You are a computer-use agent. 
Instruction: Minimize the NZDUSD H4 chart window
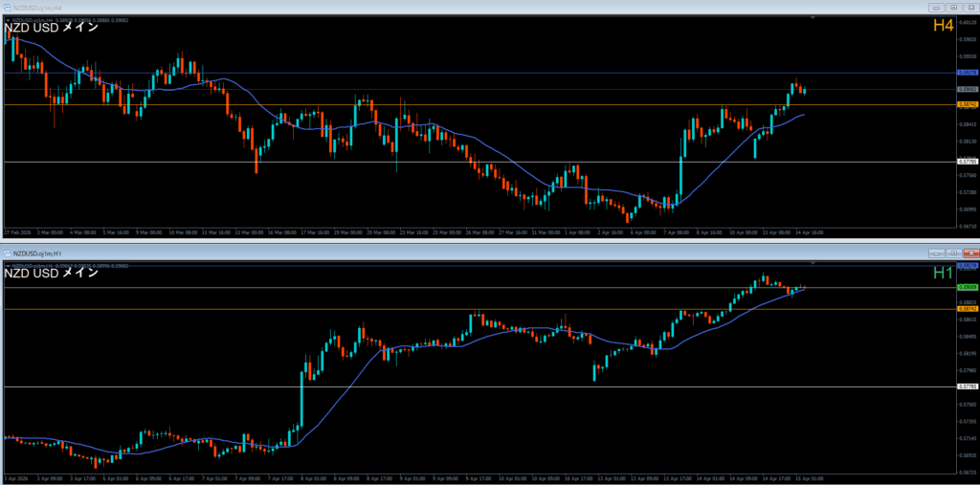point(935,7)
